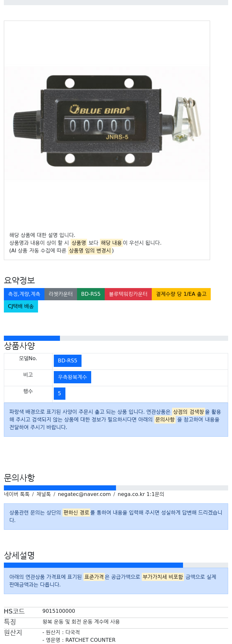Click the 결제수량 당 1/EA 출고 tag
This screenshot has height=644, width=232.
pos(181,294)
